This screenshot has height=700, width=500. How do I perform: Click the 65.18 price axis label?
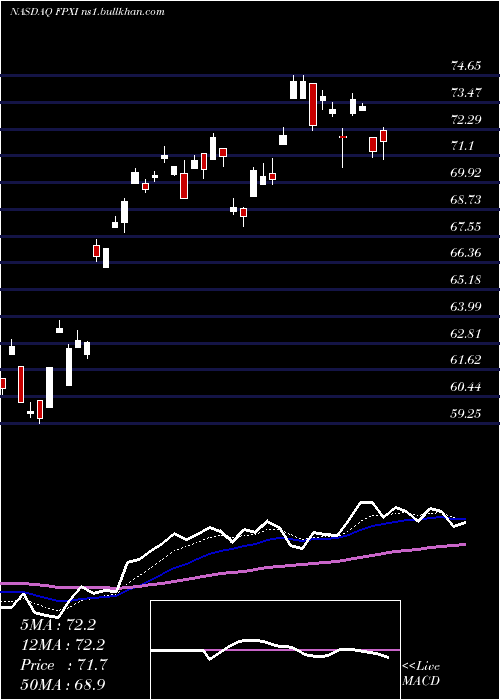click(466, 280)
